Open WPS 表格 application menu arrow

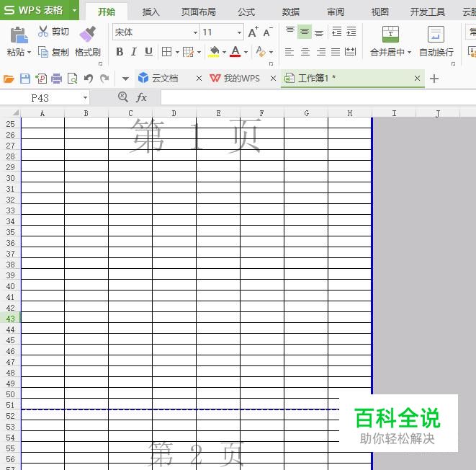click(74, 10)
